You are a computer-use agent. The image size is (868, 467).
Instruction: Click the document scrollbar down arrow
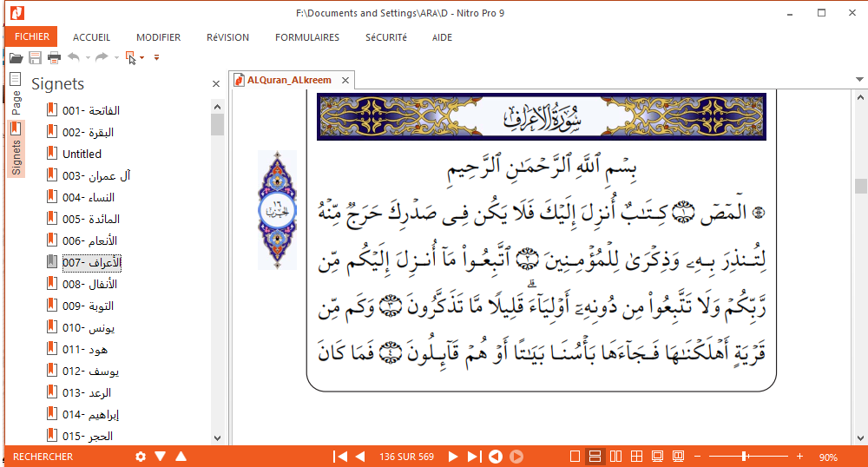point(859,438)
